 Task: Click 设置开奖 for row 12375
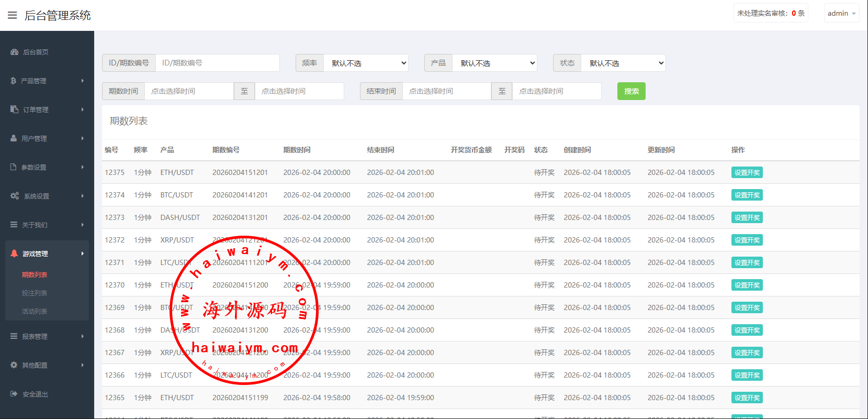pos(747,172)
